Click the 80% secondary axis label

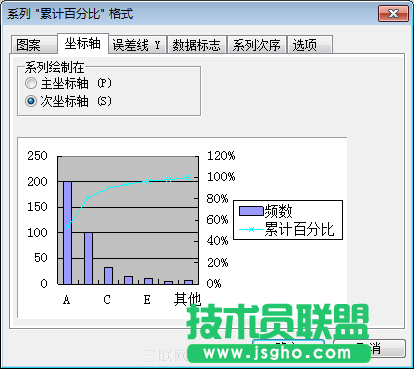(x=218, y=199)
